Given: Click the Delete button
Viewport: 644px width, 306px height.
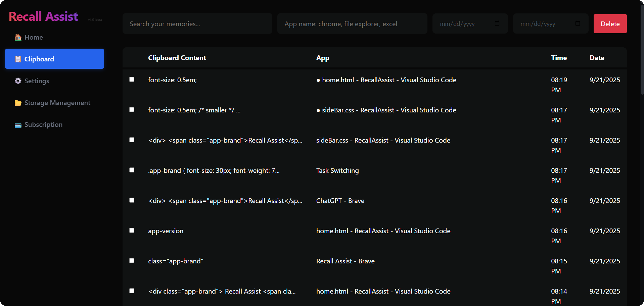Looking at the screenshot, I should (610, 23).
